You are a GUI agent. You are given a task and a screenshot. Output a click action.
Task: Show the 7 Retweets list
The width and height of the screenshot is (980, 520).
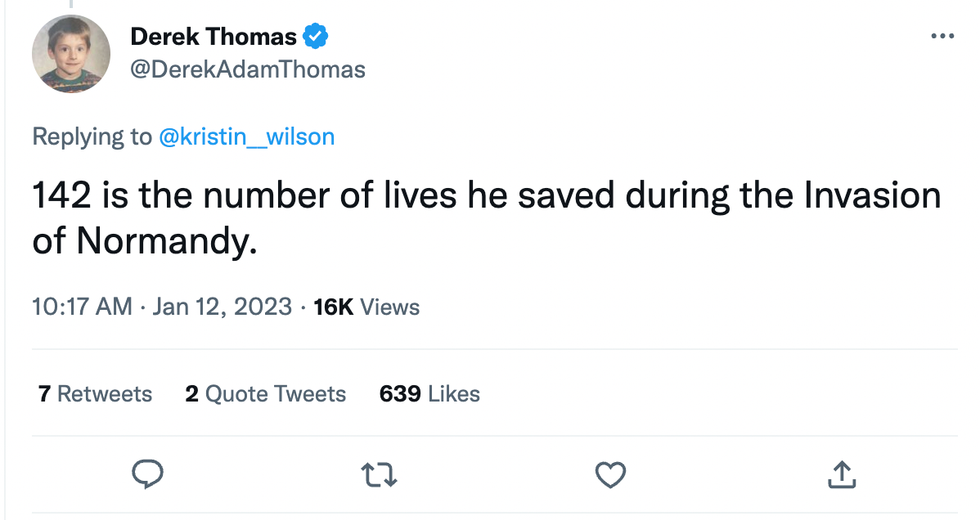[x=95, y=394]
